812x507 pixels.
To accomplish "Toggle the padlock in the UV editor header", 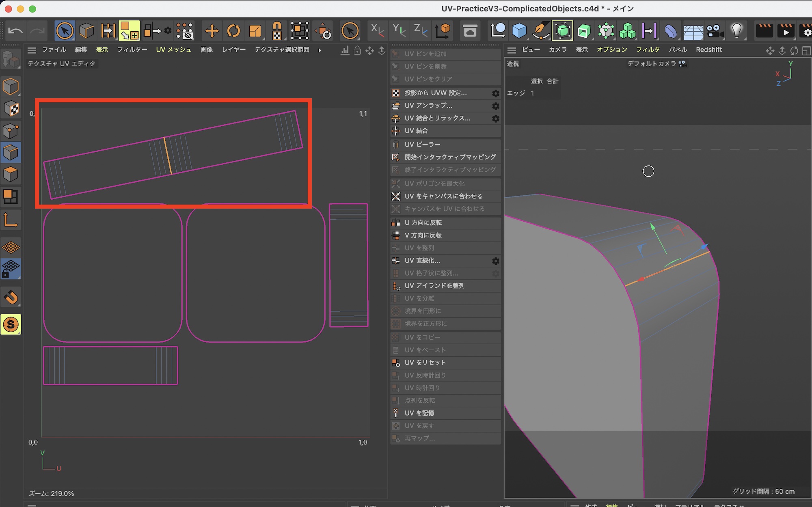I will click(357, 50).
